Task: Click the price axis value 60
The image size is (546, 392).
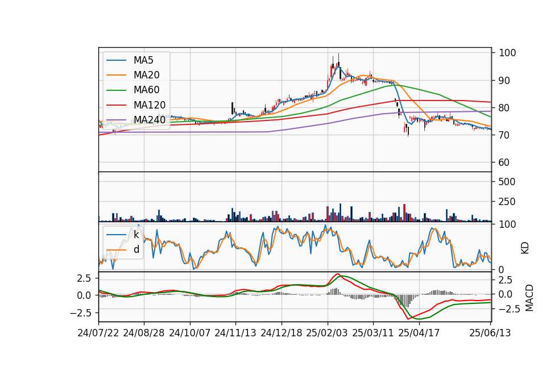Action: (504, 162)
